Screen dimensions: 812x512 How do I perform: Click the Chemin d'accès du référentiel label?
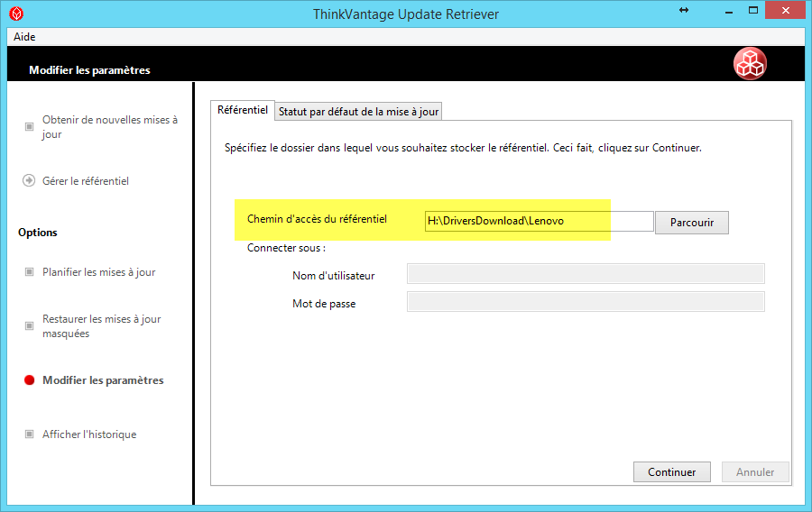coord(317,219)
